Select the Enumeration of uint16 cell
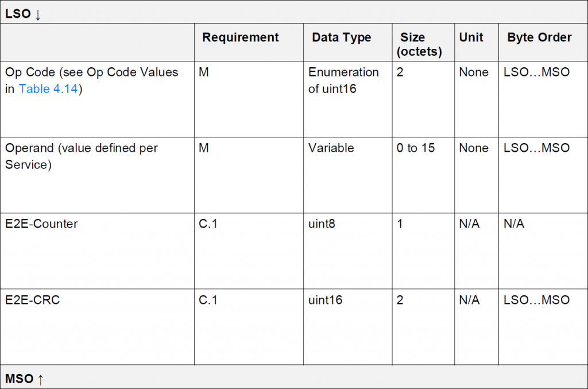588x389 pixels. point(343,80)
